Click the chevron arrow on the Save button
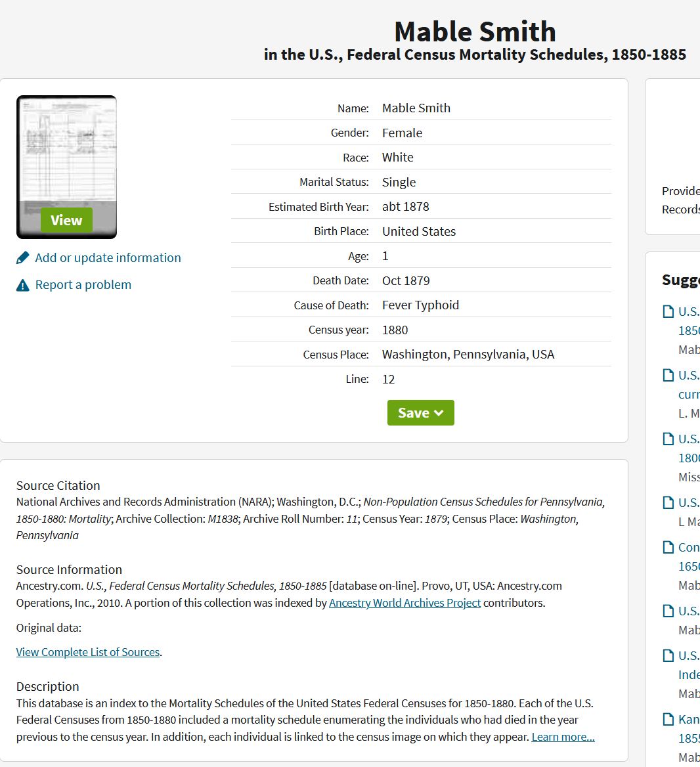Viewport: 700px width, 767px height. 439,413
